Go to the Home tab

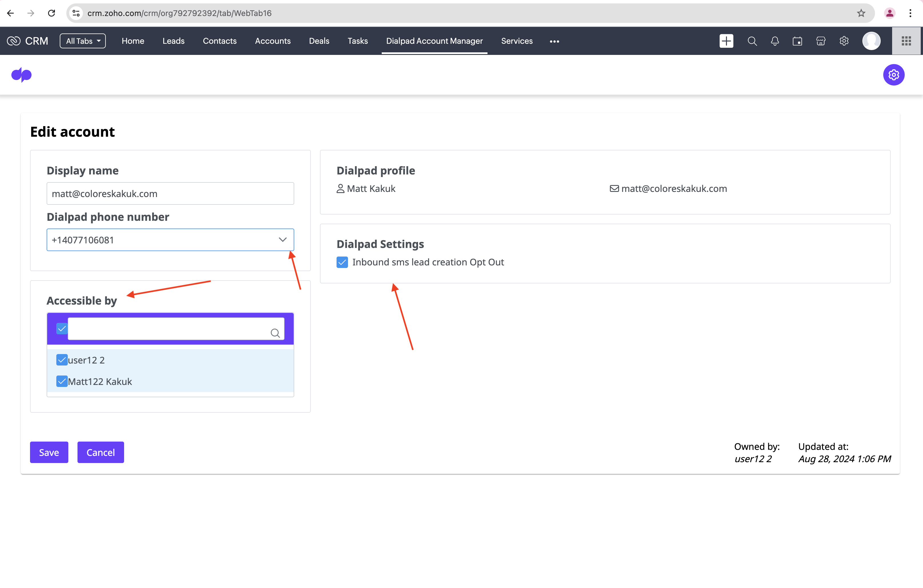[133, 41]
